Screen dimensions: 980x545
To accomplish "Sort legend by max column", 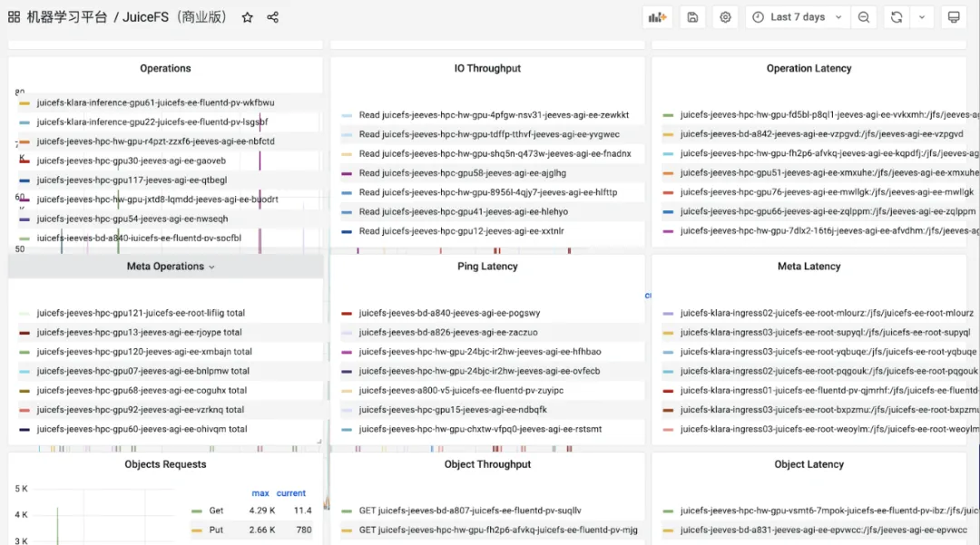I will pyautogui.click(x=260, y=493).
